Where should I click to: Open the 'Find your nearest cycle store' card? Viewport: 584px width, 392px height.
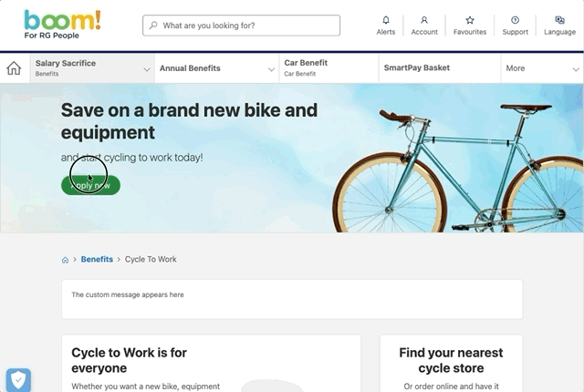click(451, 364)
